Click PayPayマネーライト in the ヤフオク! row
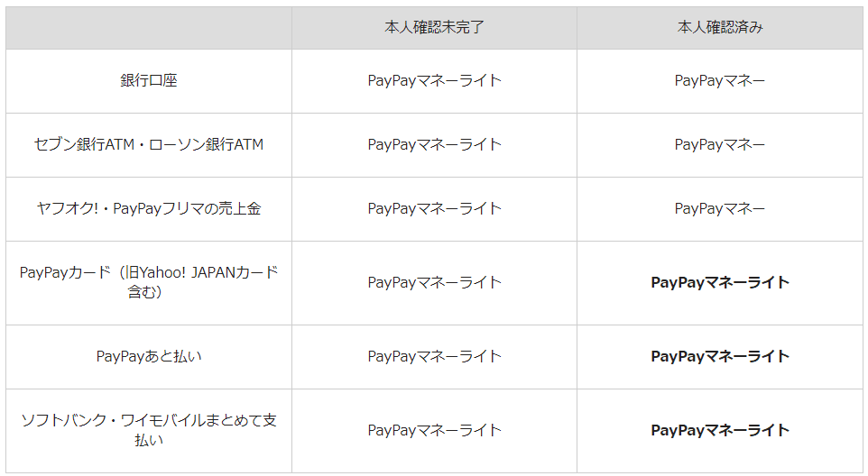868x476 pixels. pyautogui.click(x=434, y=208)
